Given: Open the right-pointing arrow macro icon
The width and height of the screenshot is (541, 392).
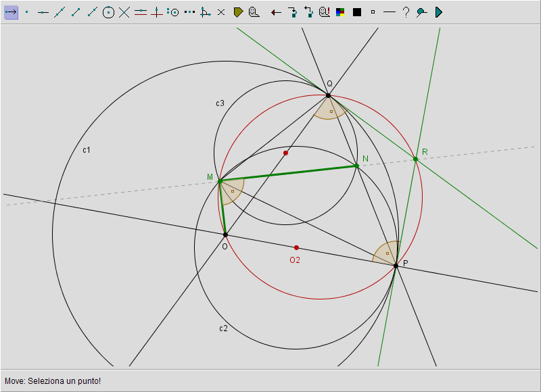Looking at the screenshot, I should [x=293, y=12].
